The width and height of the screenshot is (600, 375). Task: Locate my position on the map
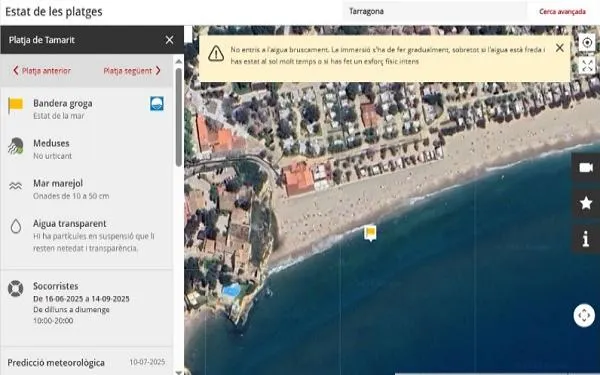(x=587, y=42)
